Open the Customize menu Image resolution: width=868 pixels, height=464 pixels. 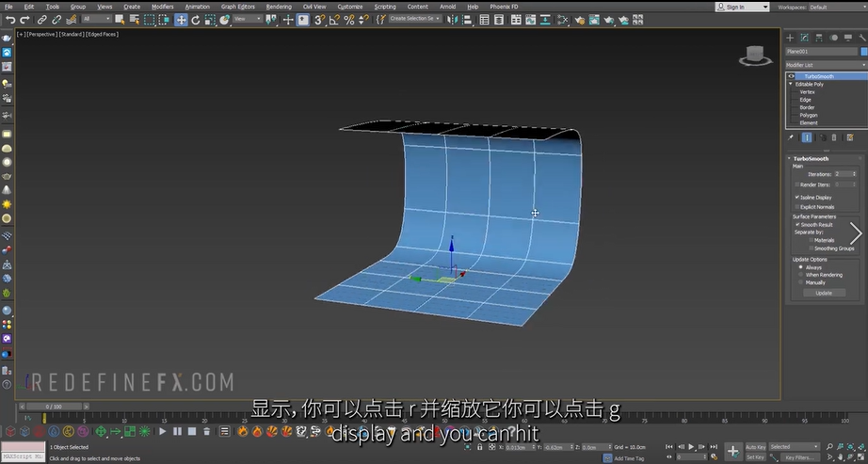pyautogui.click(x=350, y=7)
